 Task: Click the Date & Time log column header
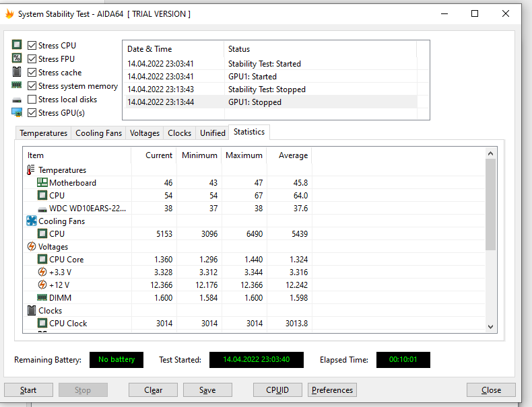(x=173, y=49)
